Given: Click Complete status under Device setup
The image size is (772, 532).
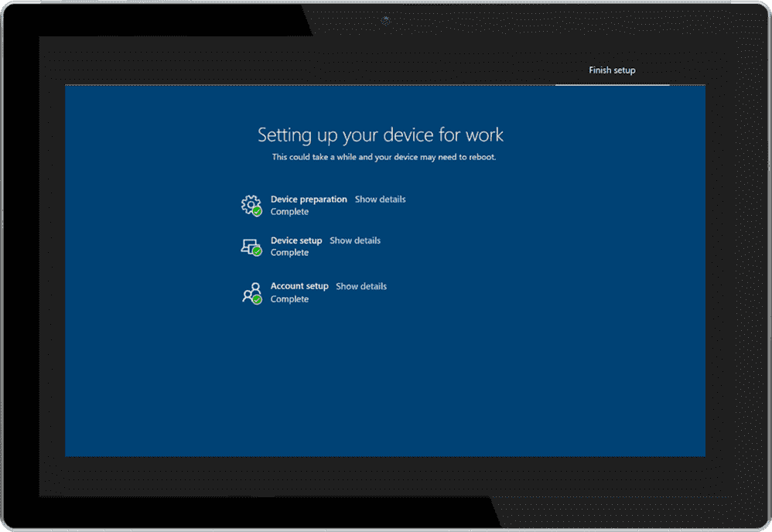Looking at the screenshot, I should point(289,252).
